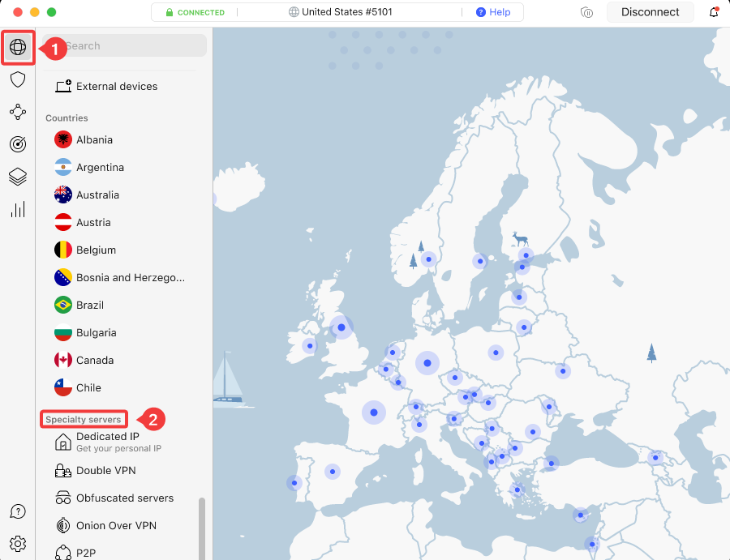Viewport: 730px width, 560px height.
Task: Expand the Specialty servers section
Action: (84, 419)
